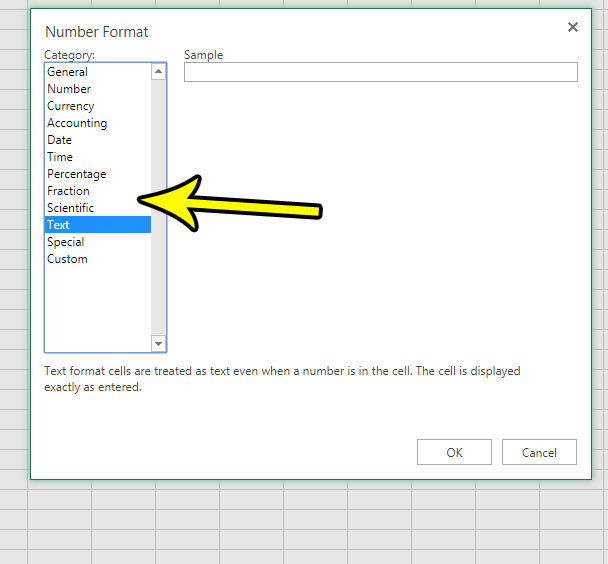Choose the Special category

(x=98, y=242)
